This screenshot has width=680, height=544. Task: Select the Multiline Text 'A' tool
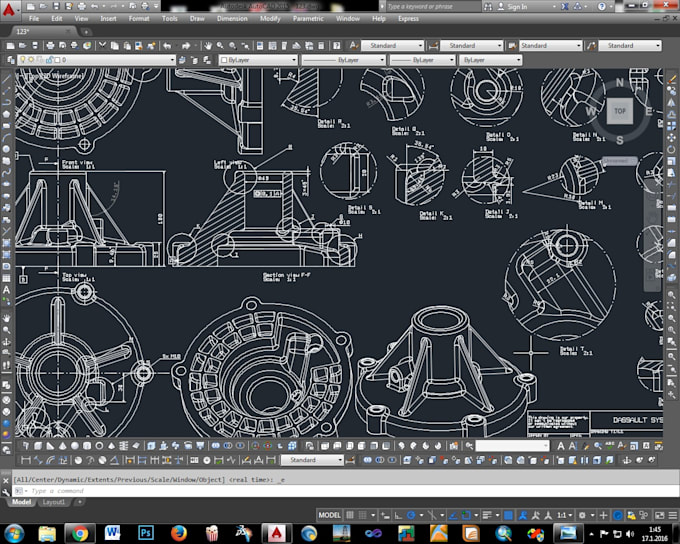tap(7, 290)
